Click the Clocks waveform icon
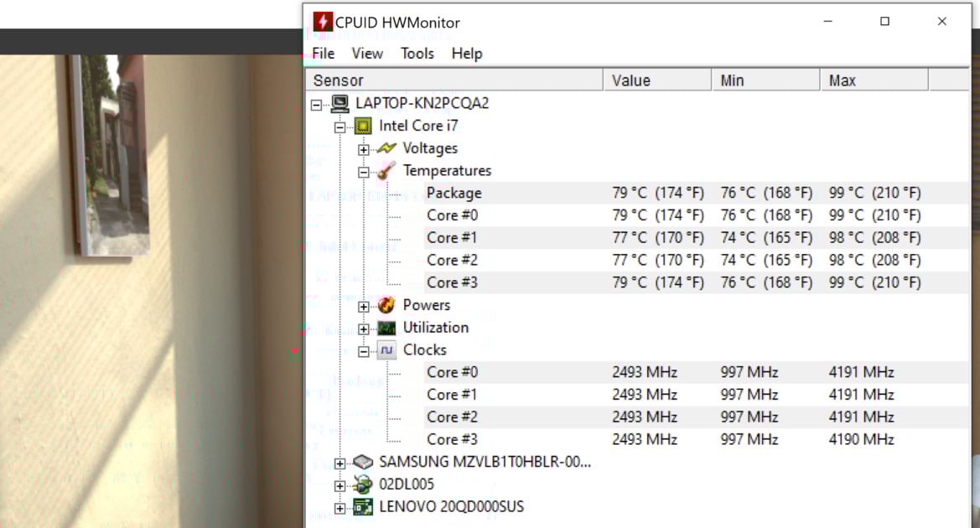Viewport: 980px width, 528px height. tap(386, 350)
